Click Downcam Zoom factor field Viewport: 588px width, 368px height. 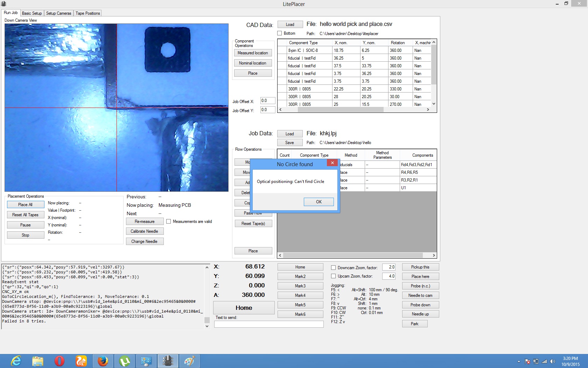[x=388, y=267]
